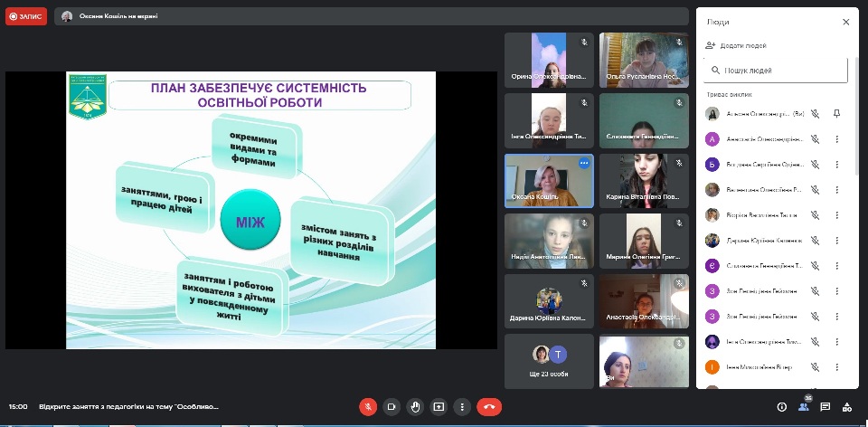The width and height of the screenshot is (868, 427).
Task: Select Ольга Русланівна's video tile
Action: point(644,60)
